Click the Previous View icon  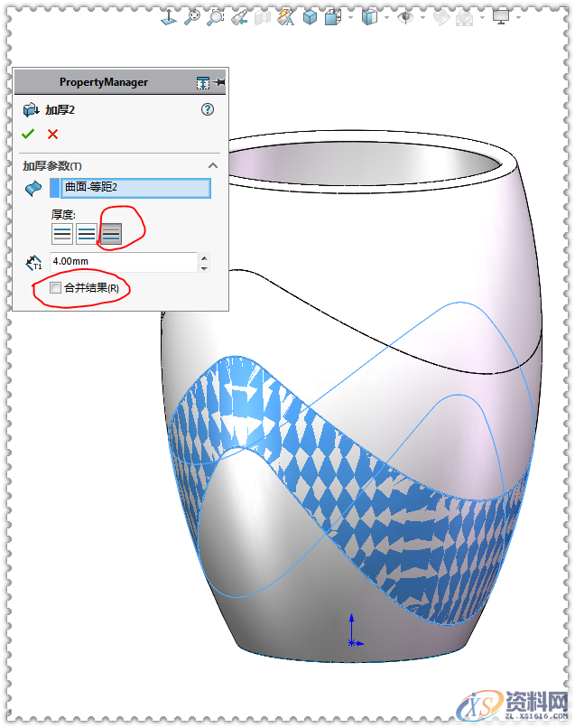[x=239, y=18]
